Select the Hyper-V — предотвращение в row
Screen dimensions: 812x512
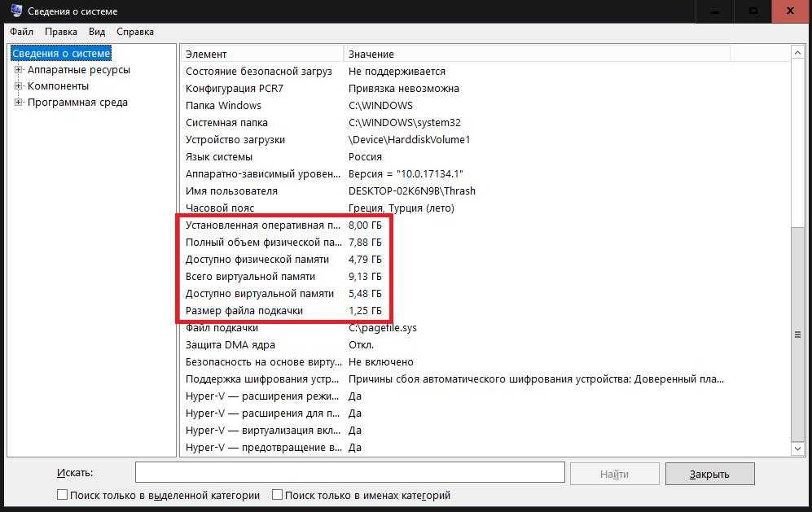pos(485,448)
